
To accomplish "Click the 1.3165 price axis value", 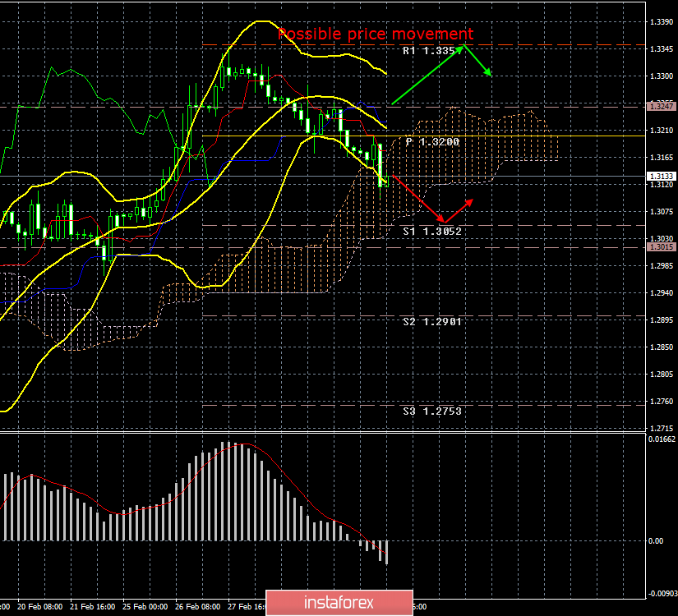I will tap(662, 158).
